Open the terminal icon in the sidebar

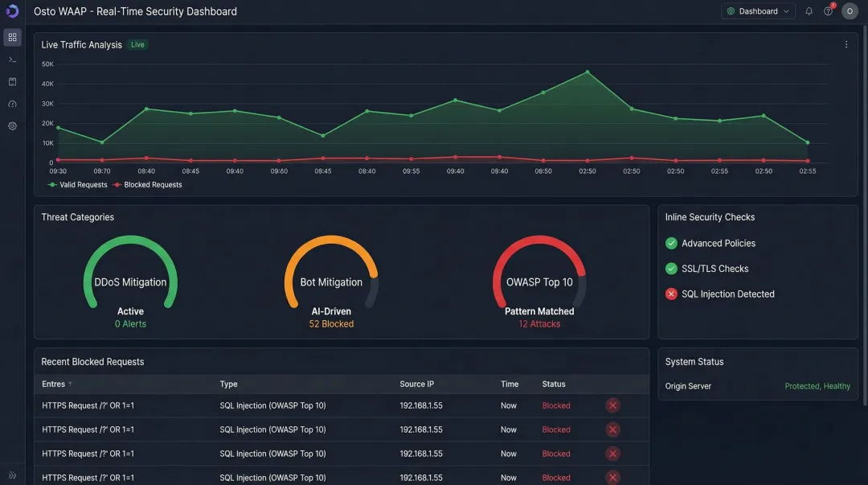click(x=11, y=59)
